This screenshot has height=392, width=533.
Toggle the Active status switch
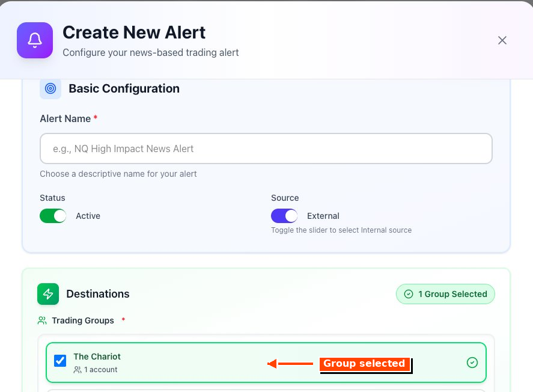pyautogui.click(x=53, y=216)
